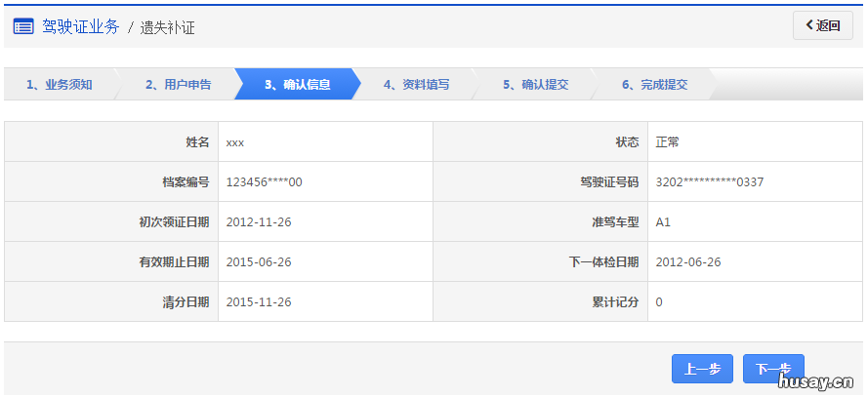Viewport: 868px width, 398px height.
Task: Click the 下一体检日期 value 2012-06-26
Action: 688,262
